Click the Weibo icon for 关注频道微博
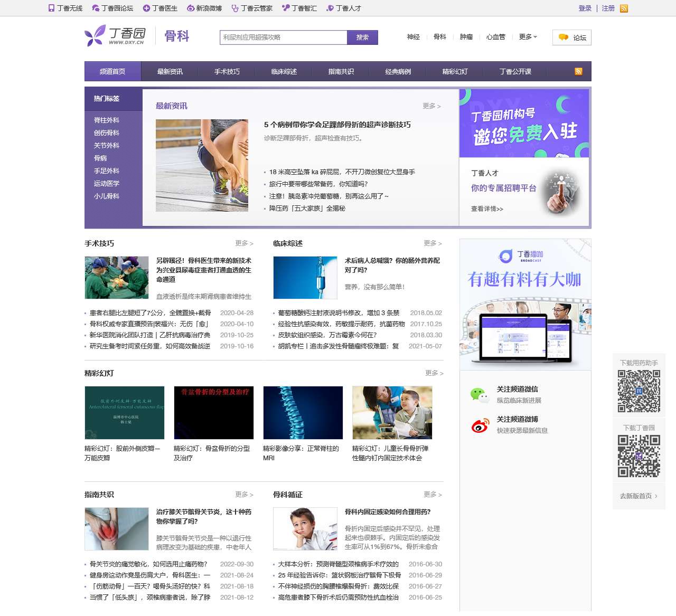This screenshot has height=616, width=676. tap(480, 425)
